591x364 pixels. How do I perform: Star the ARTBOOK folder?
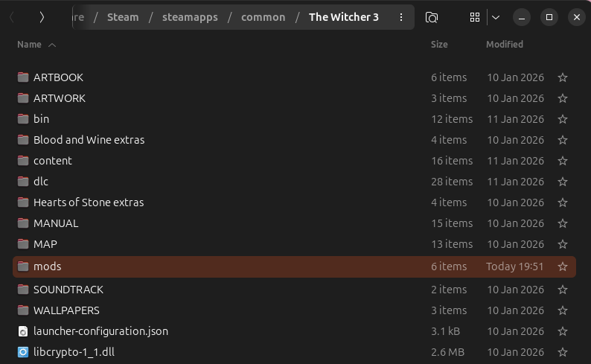563,77
